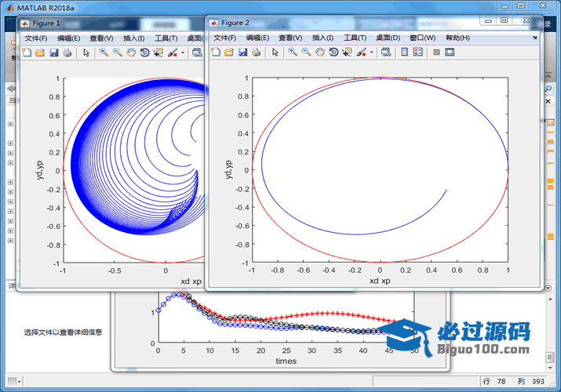Click lower-right scrollbar up arrow
The height and width of the screenshot is (392, 561).
coord(550,299)
